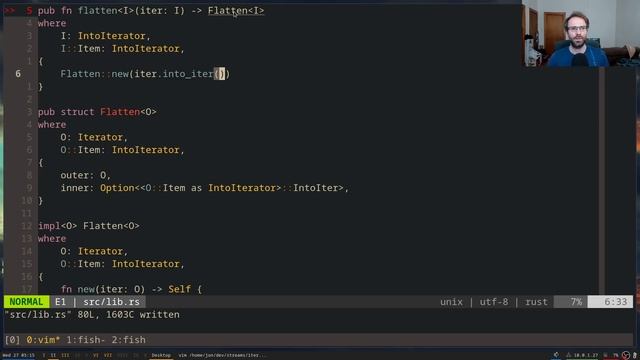Click the "I: IntoIterator," bound line
The width and height of the screenshot is (640, 360).
coord(105,36)
